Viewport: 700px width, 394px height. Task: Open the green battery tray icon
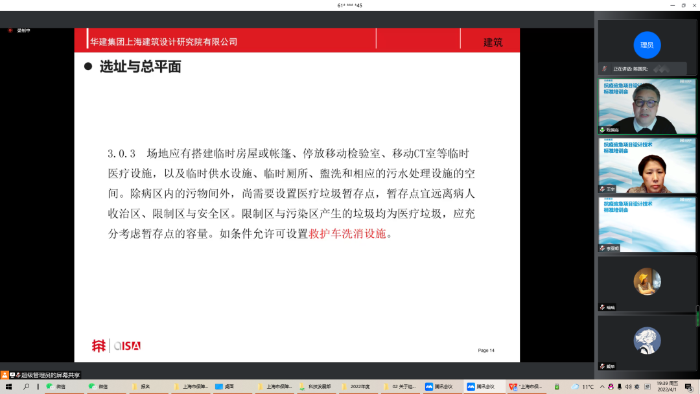[x=557, y=387]
